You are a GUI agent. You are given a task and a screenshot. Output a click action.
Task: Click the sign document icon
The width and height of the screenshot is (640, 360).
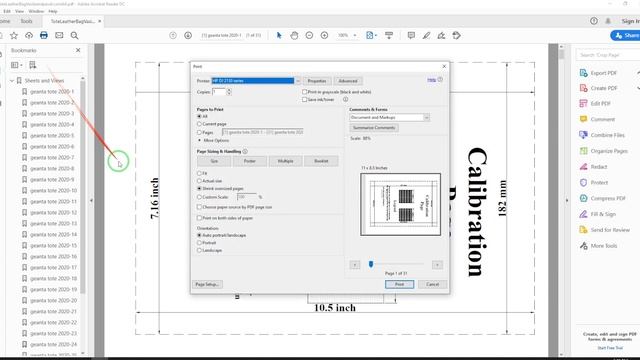click(x=441, y=36)
